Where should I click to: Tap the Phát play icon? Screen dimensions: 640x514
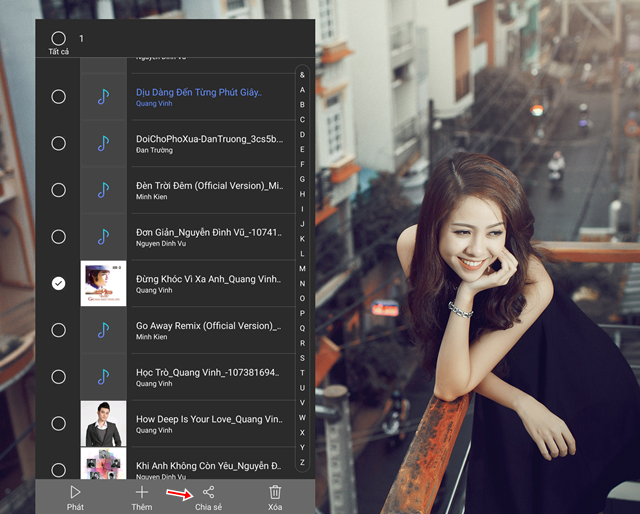(75, 492)
